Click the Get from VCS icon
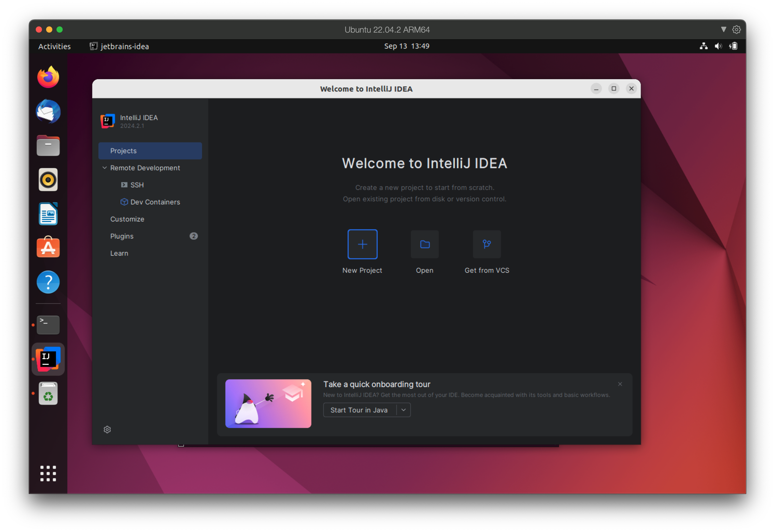The width and height of the screenshot is (775, 532). point(487,244)
